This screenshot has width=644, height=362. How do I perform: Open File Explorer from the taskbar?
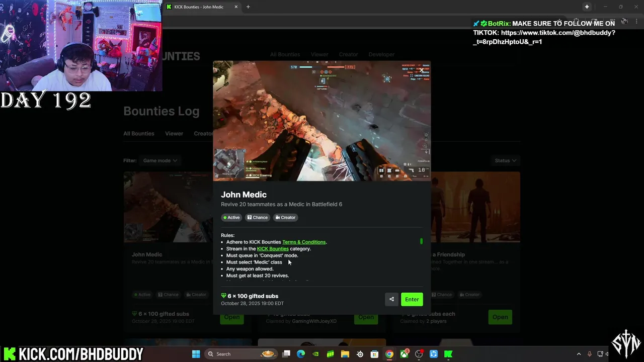(345, 354)
